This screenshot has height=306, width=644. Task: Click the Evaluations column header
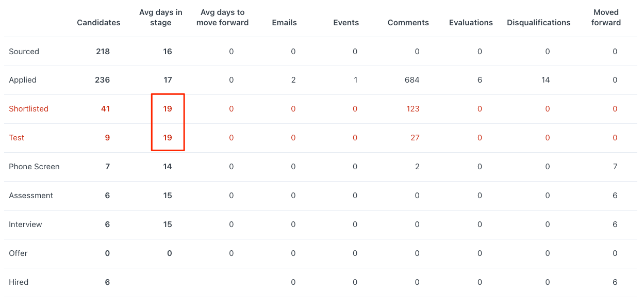[x=471, y=23]
